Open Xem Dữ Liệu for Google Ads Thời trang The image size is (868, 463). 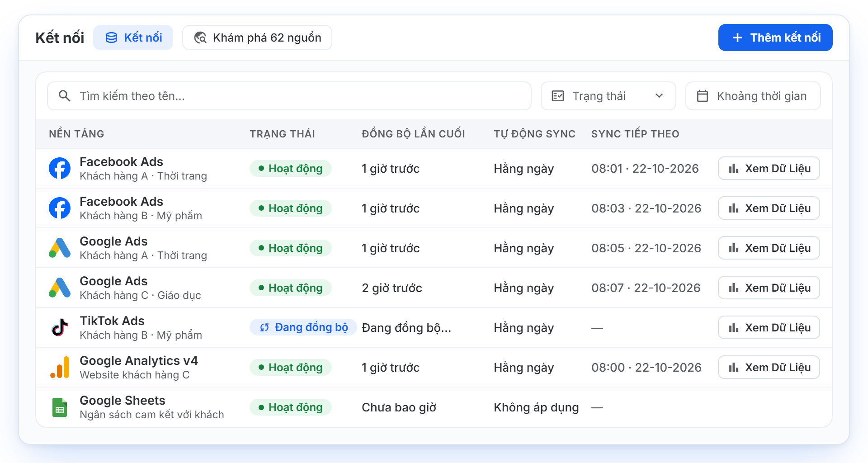769,248
